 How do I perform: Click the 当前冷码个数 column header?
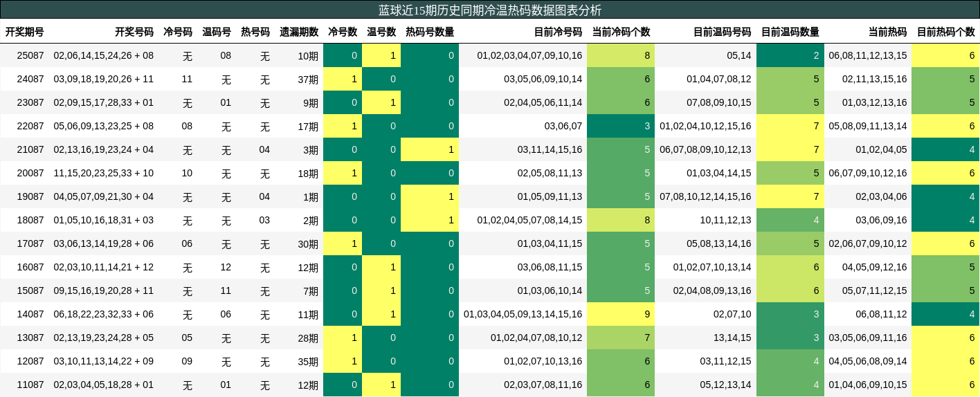click(x=621, y=32)
